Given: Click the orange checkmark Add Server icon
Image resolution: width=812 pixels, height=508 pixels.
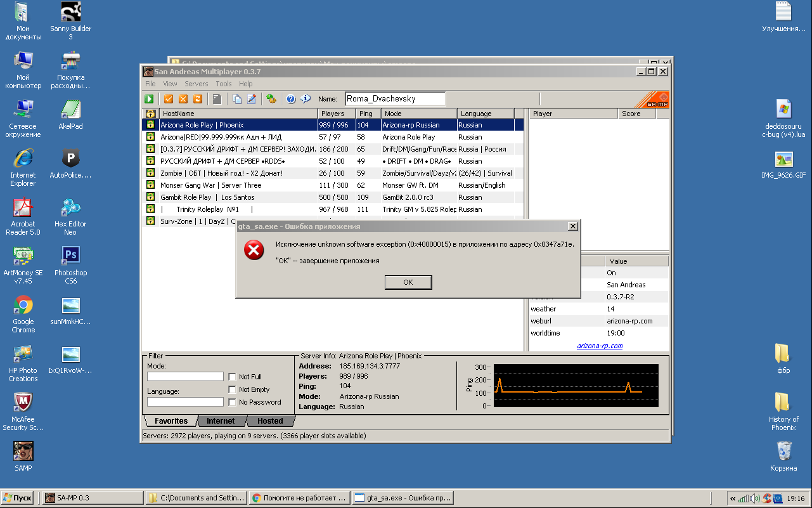Looking at the screenshot, I should tap(169, 99).
